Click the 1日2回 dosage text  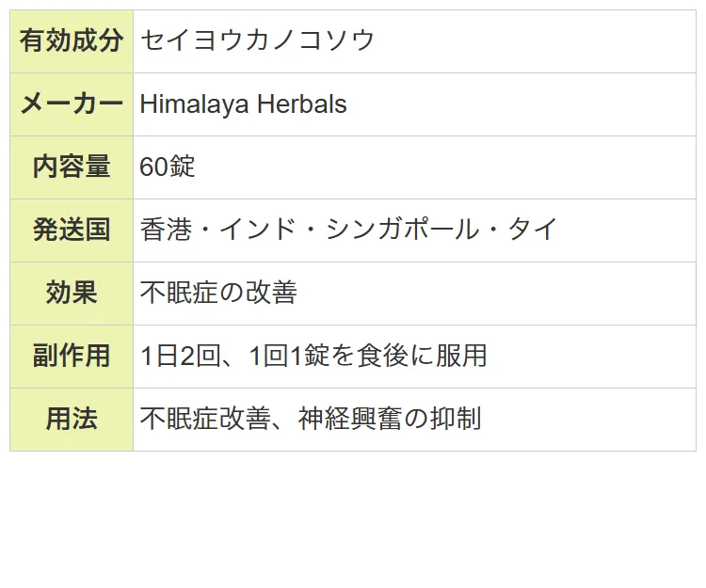(180, 356)
